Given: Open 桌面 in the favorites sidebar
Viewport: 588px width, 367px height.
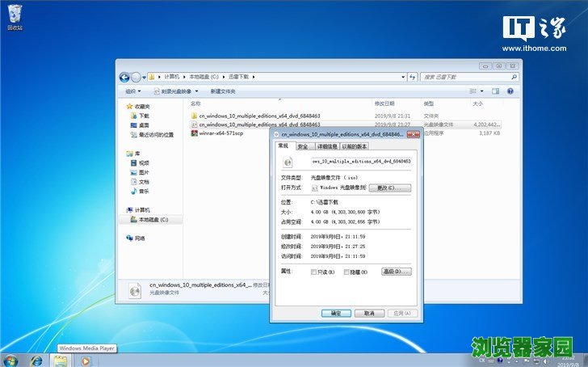Looking at the screenshot, I should [x=144, y=125].
